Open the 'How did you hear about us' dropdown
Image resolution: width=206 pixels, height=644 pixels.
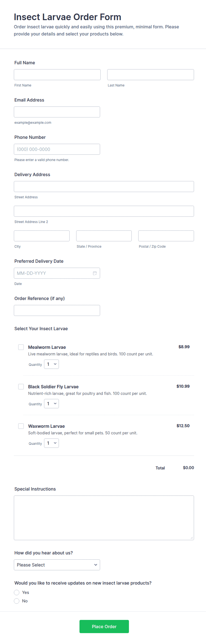tap(57, 565)
